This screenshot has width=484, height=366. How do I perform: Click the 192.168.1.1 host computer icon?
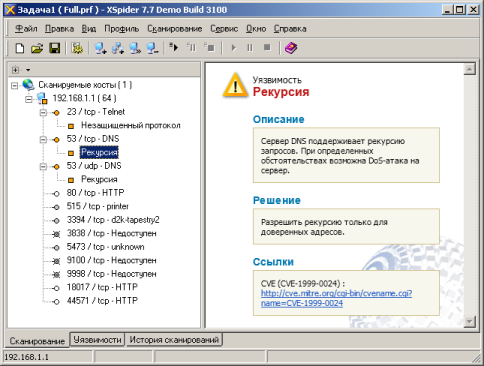pos(42,98)
